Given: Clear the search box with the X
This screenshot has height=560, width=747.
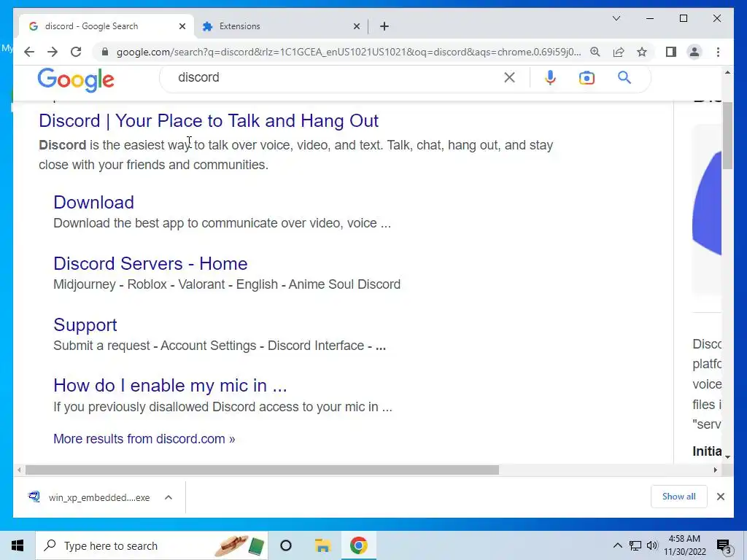Looking at the screenshot, I should point(509,77).
